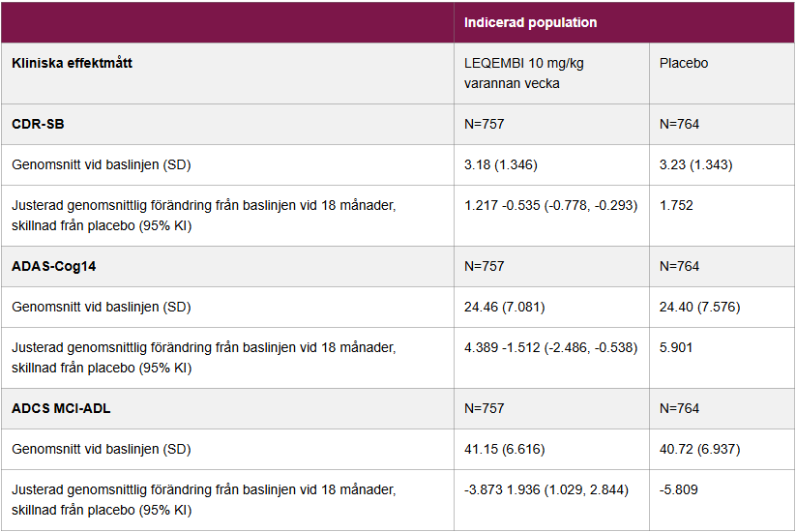Select the 'Placebo' column header cell

684,64
